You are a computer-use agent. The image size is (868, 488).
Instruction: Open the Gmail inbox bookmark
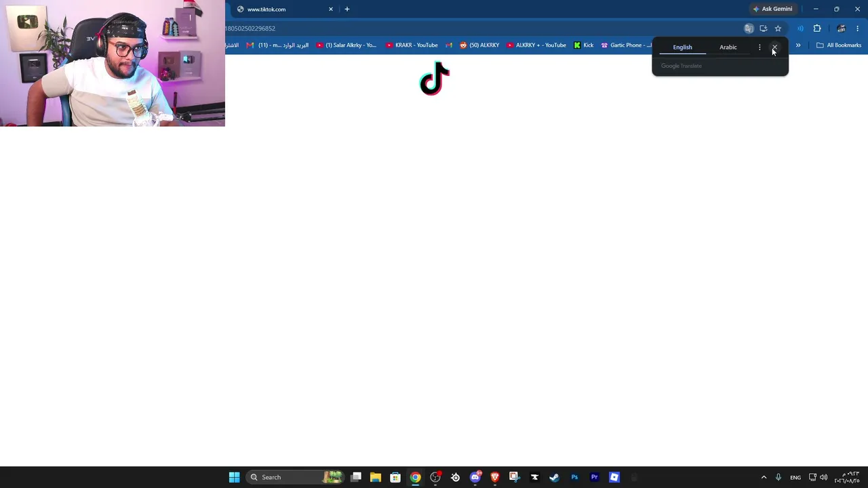point(277,45)
